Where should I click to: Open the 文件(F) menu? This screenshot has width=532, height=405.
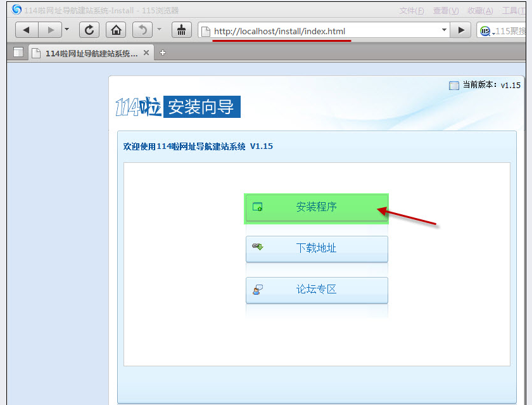point(411,11)
